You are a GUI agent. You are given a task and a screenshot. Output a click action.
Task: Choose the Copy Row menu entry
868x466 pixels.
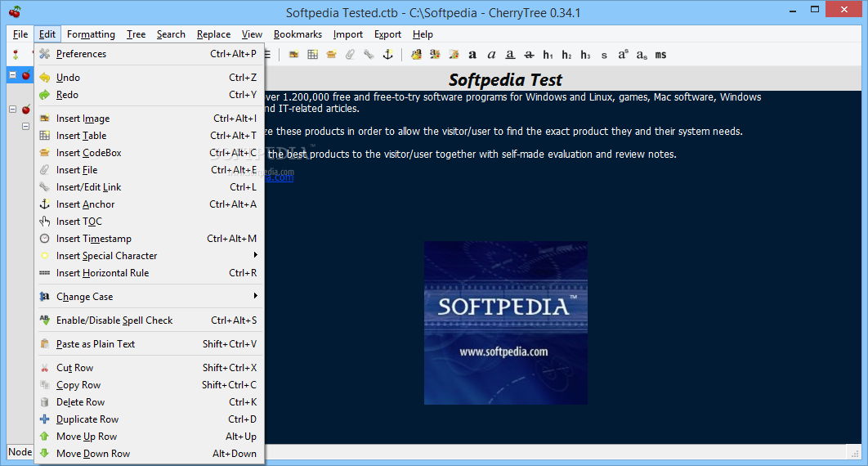pos(150,385)
